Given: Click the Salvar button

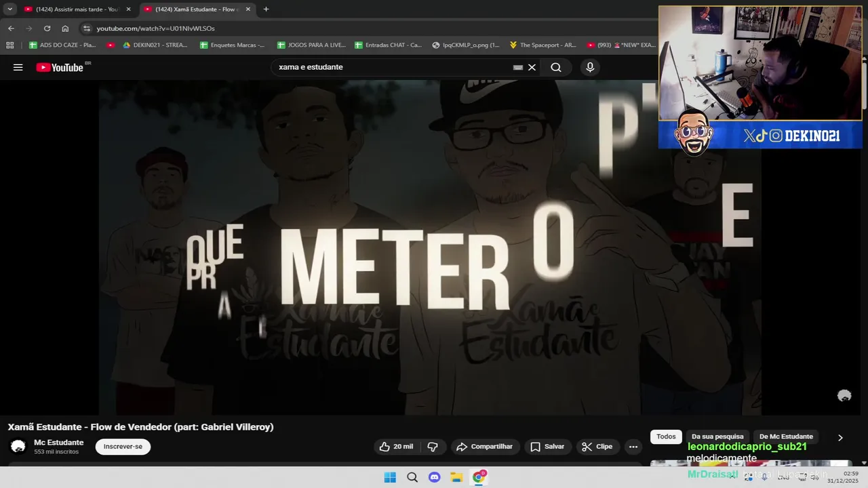Looking at the screenshot, I should [547, 447].
